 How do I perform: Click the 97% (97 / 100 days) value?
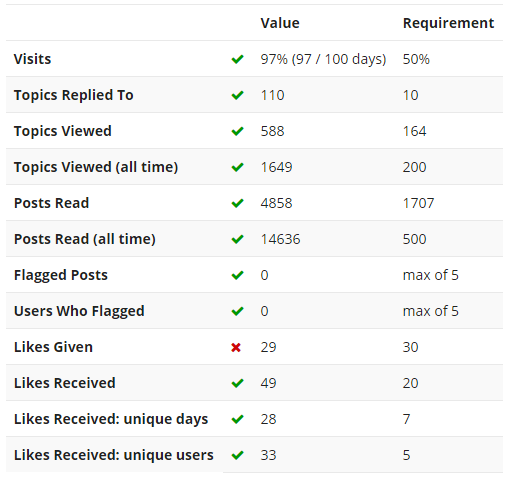click(x=323, y=59)
